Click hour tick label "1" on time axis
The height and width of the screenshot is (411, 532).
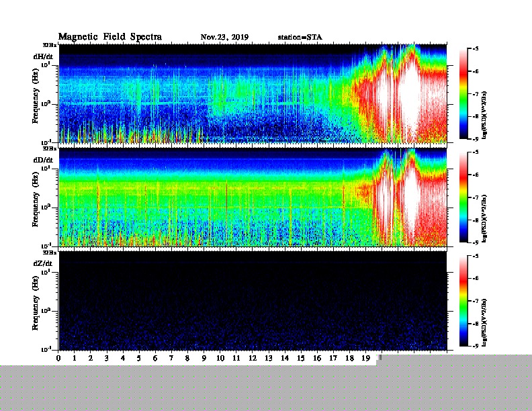pyautogui.click(x=75, y=358)
